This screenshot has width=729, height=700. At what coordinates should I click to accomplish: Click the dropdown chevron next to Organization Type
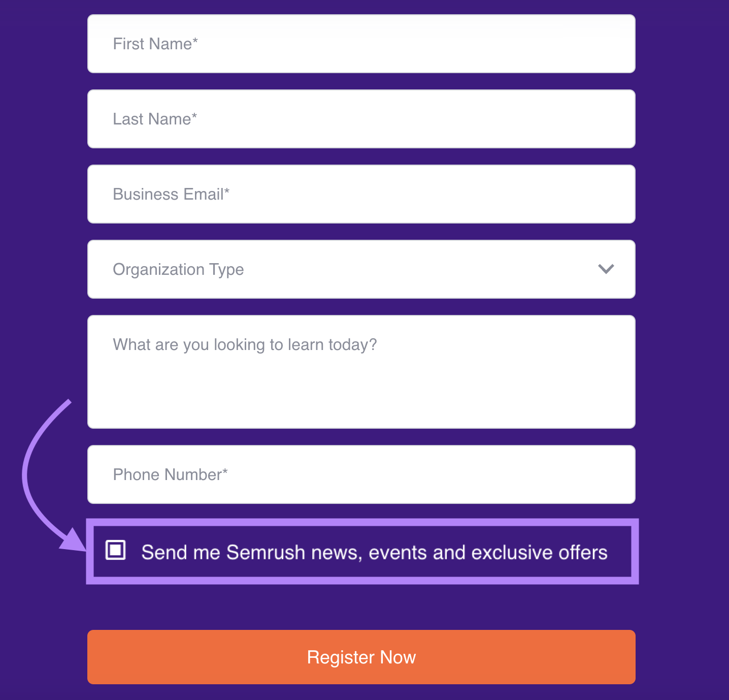tap(606, 269)
